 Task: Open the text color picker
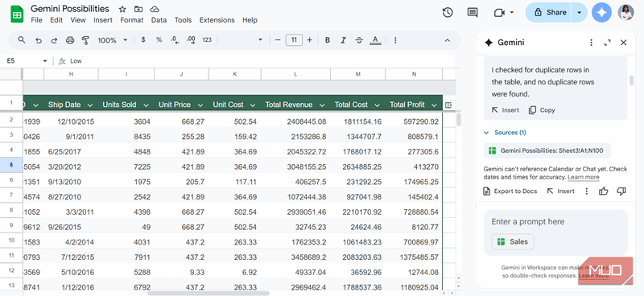click(375, 40)
